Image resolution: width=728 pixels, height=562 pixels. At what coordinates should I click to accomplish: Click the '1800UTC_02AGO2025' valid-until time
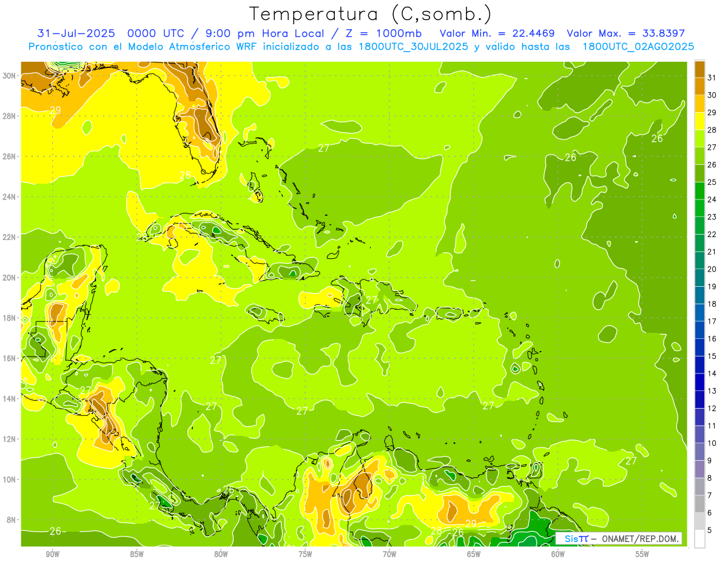click(x=638, y=47)
